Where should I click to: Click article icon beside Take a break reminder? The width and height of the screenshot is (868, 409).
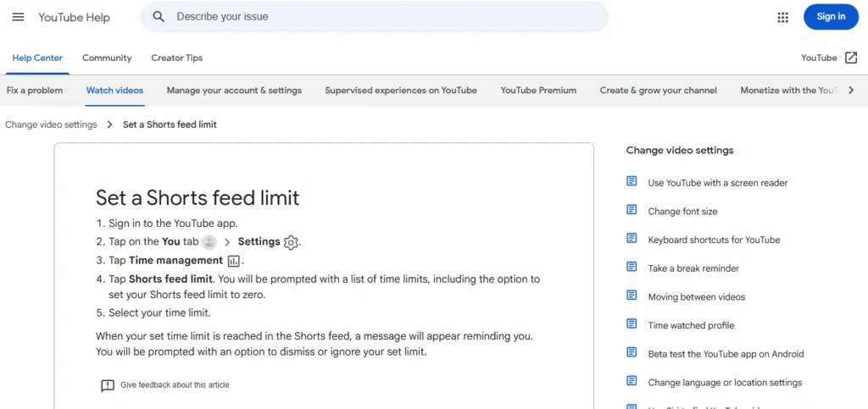[632, 267]
